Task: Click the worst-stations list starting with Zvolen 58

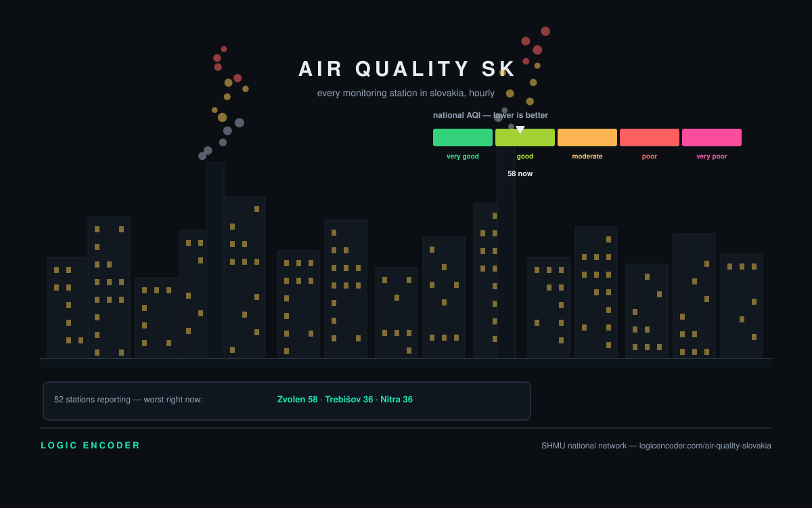Action: [x=345, y=400]
